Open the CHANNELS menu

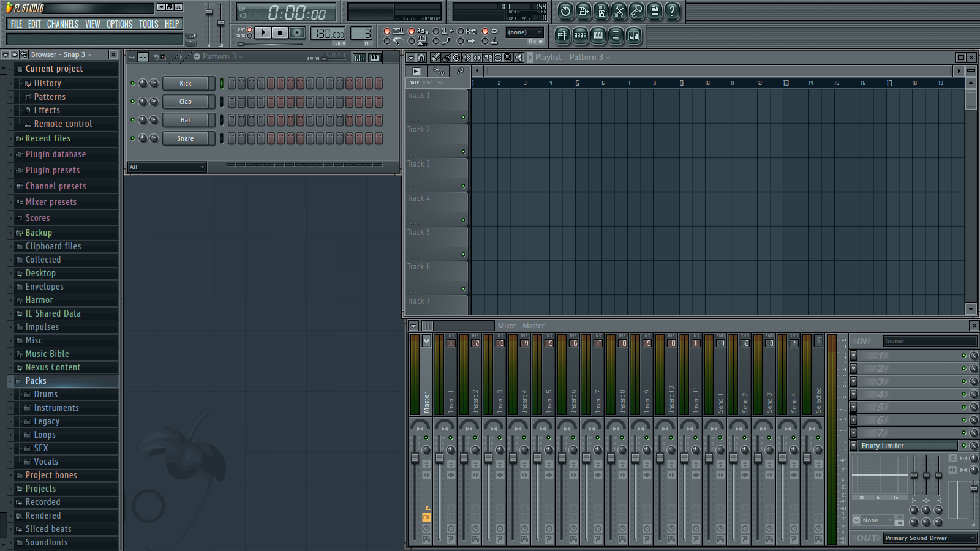pos(62,24)
